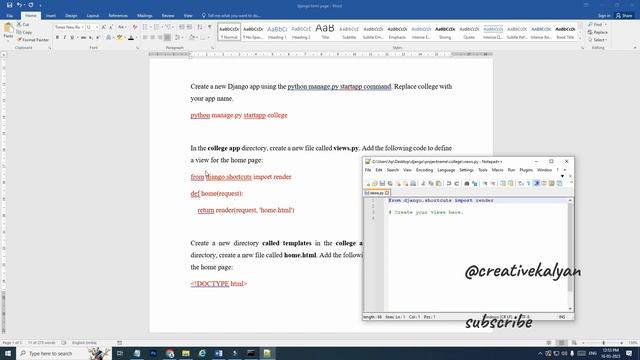Open Word's File tab

pyautogui.click(x=9, y=16)
